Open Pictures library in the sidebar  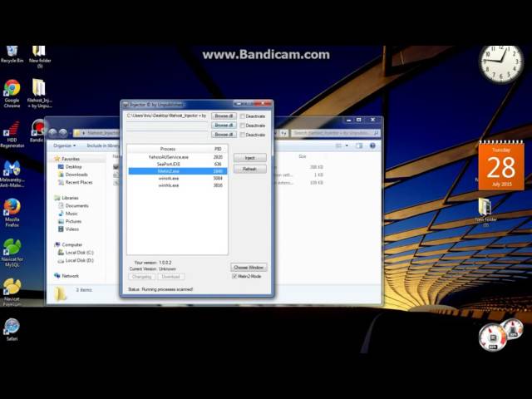click(x=73, y=221)
